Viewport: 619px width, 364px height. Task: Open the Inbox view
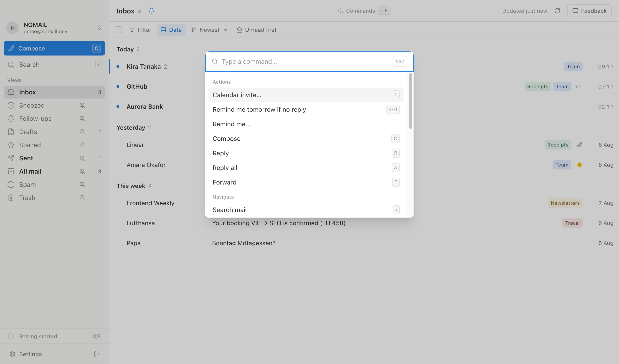tap(54, 92)
